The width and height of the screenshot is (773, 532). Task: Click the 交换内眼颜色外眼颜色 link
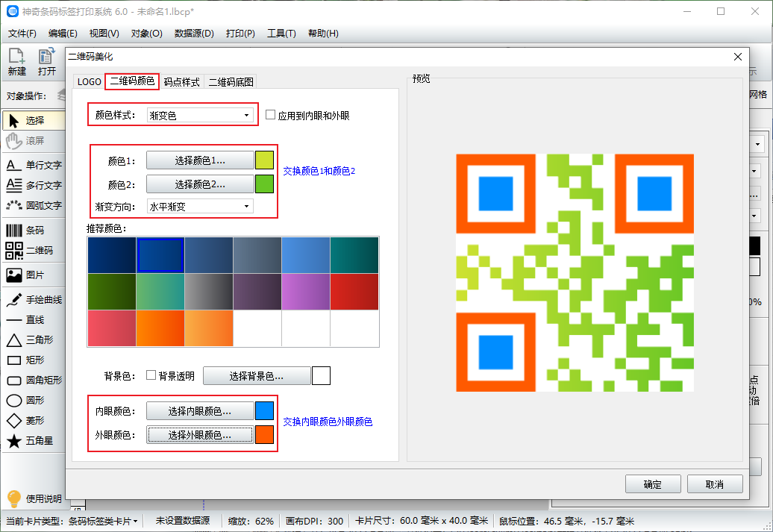pos(328,422)
